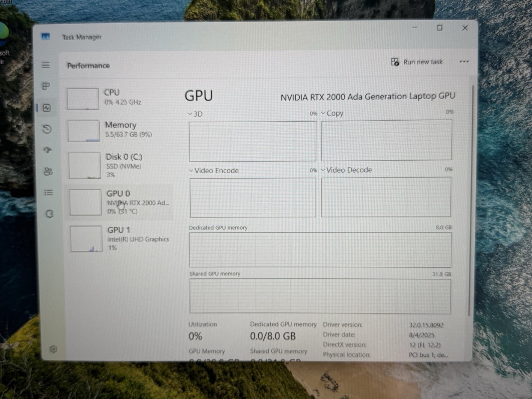This screenshot has width=532, height=399.
Task: Click the NVIDIA RTX 2000 Ada GPU name
Action: [x=368, y=97]
